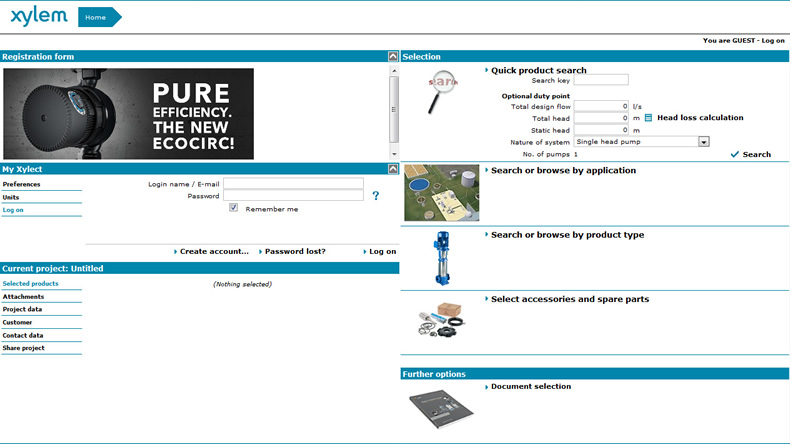Open Document selection link
The width and height of the screenshot is (790, 444).
531,387
